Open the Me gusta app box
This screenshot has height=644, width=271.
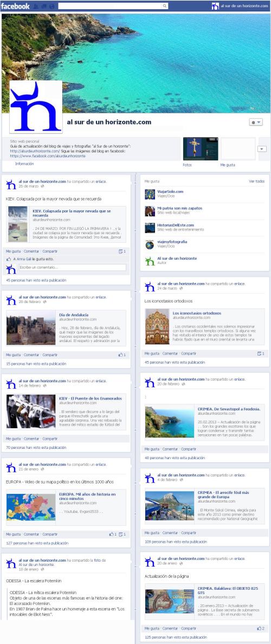(x=238, y=149)
